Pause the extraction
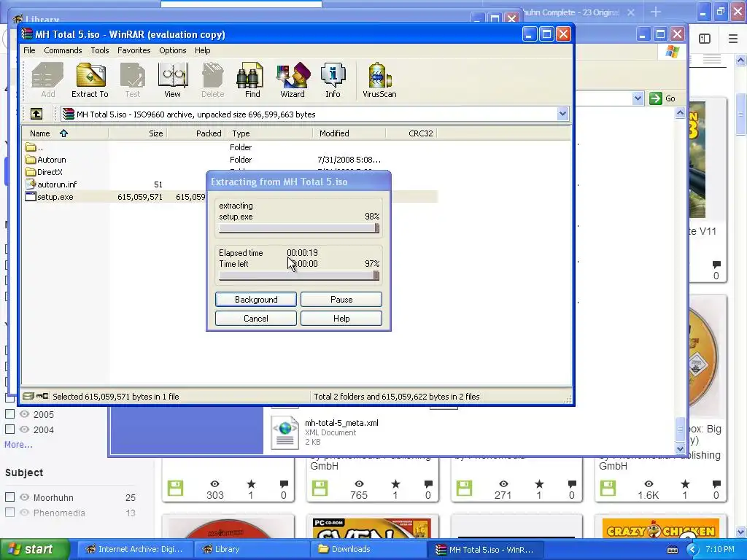Image resolution: width=747 pixels, height=560 pixels. [341, 300]
